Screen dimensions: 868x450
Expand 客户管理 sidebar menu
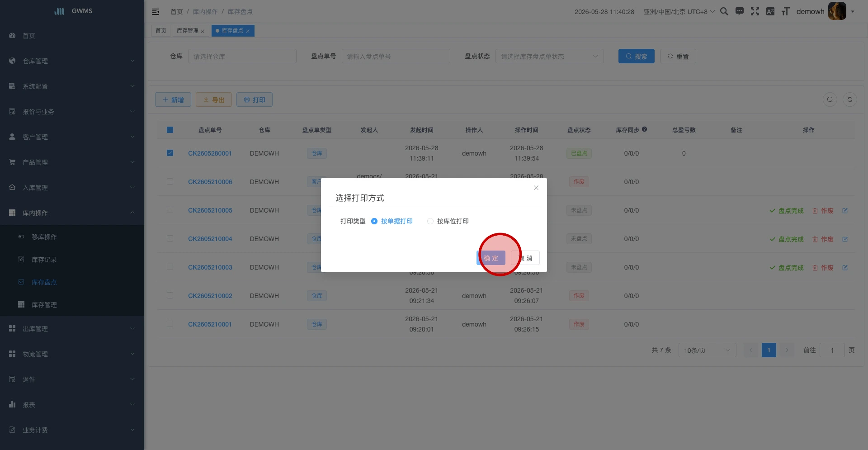point(72,137)
